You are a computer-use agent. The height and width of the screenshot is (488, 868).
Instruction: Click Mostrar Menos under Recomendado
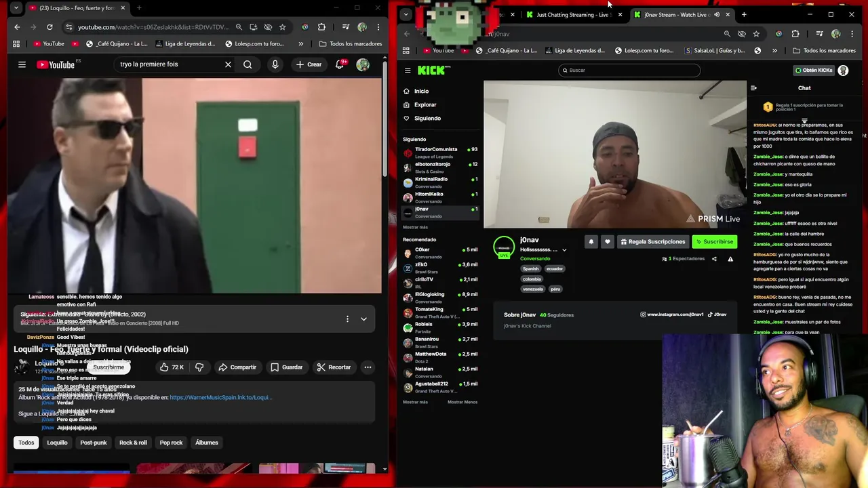(462, 402)
